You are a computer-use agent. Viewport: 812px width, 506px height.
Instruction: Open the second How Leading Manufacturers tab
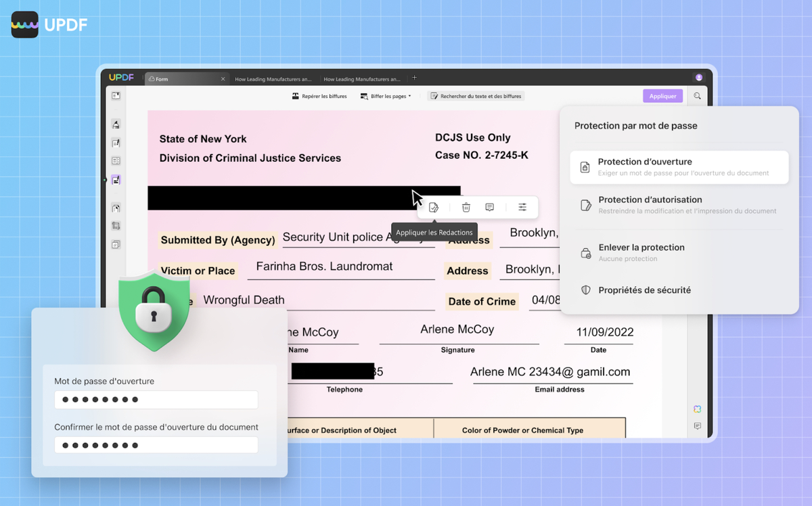pyautogui.click(x=362, y=79)
